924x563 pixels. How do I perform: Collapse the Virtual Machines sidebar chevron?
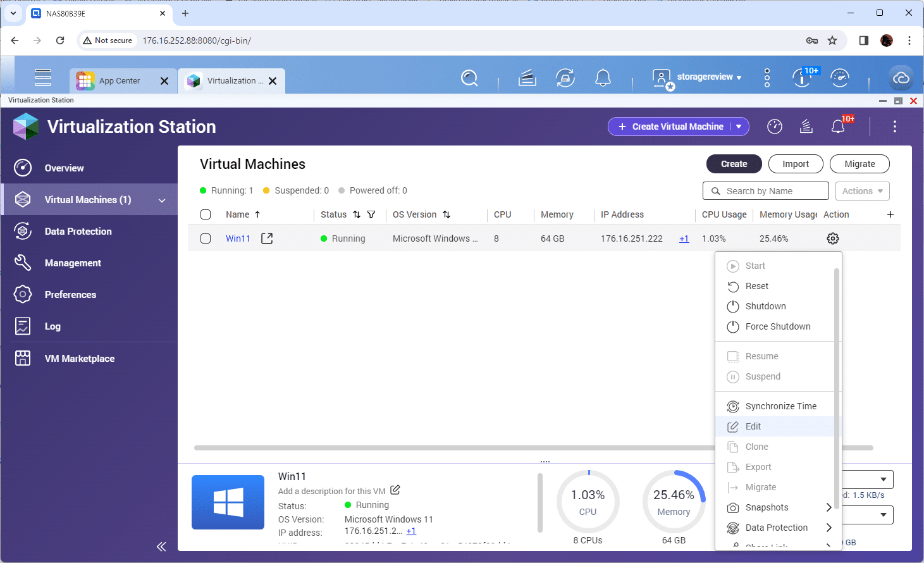162,201
